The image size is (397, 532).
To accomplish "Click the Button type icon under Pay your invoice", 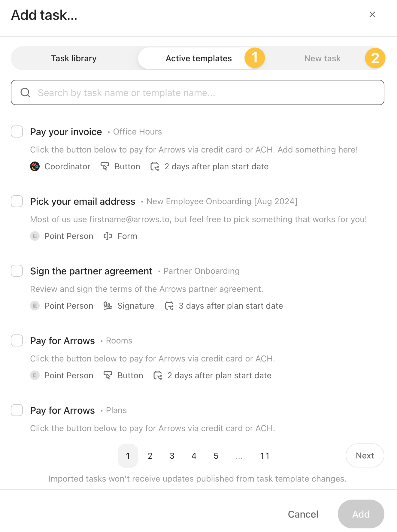I will point(105,166).
